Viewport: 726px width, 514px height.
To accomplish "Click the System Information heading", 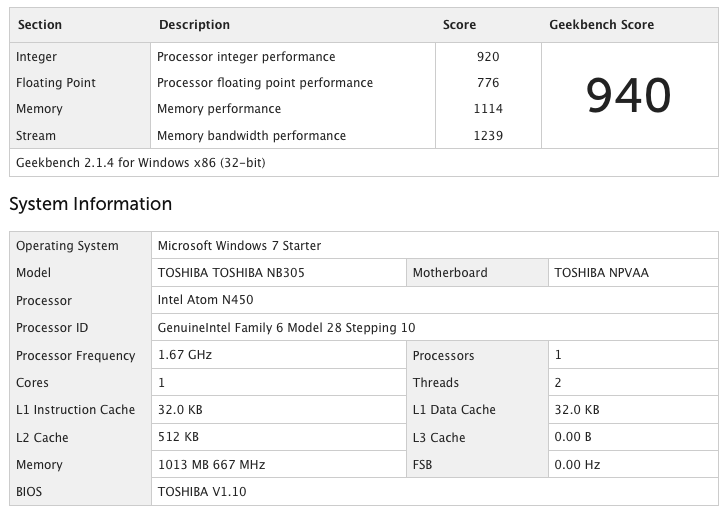I will tap(91, 205).
